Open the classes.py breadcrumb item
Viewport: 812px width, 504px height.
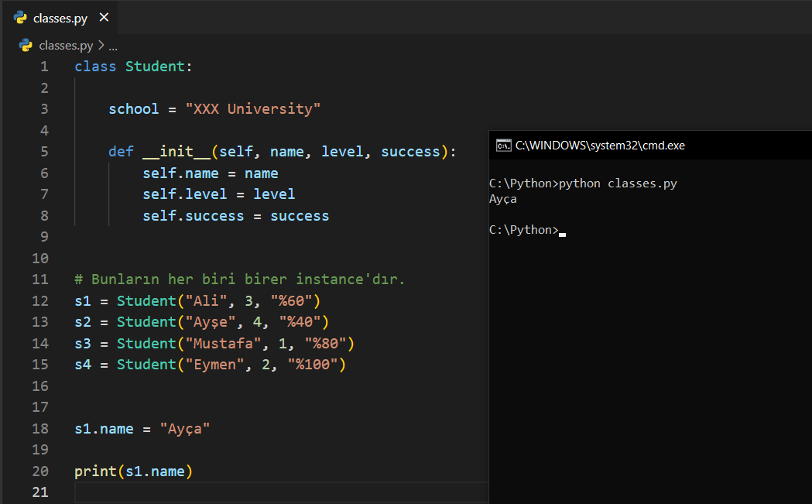click(66, 46)
